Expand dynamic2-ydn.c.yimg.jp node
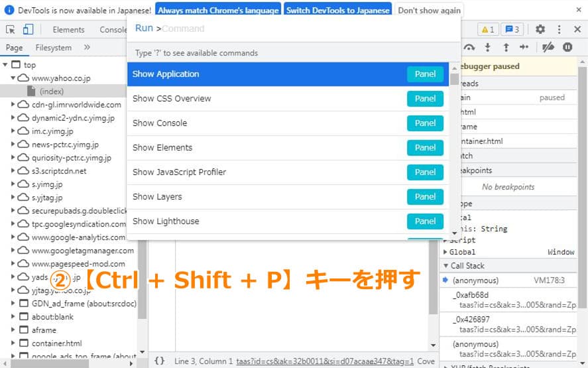The height and width of the screenshot is (368, 588). [x=13, y=117]
